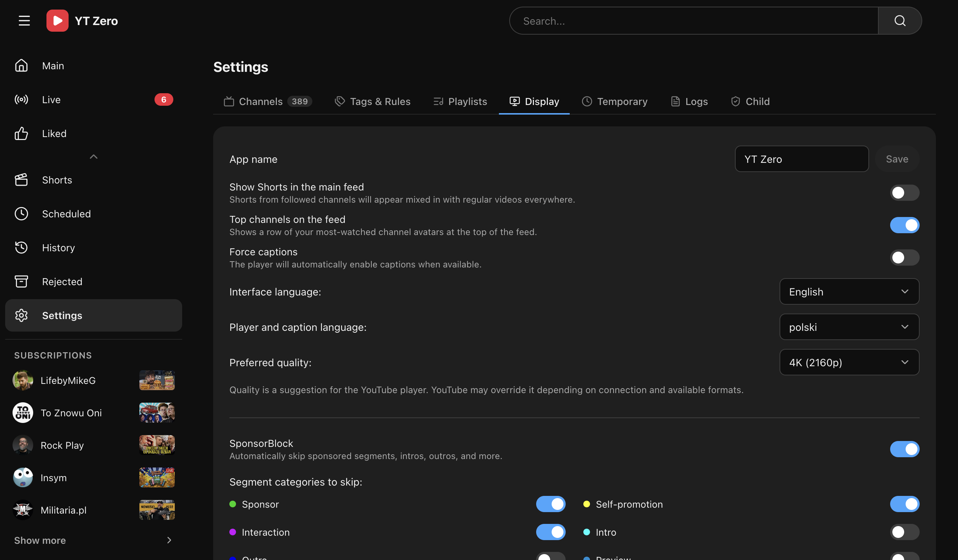This screenshot has width=958, height=560.
Task: Click the Logs document icon
Action: (675, 101)
